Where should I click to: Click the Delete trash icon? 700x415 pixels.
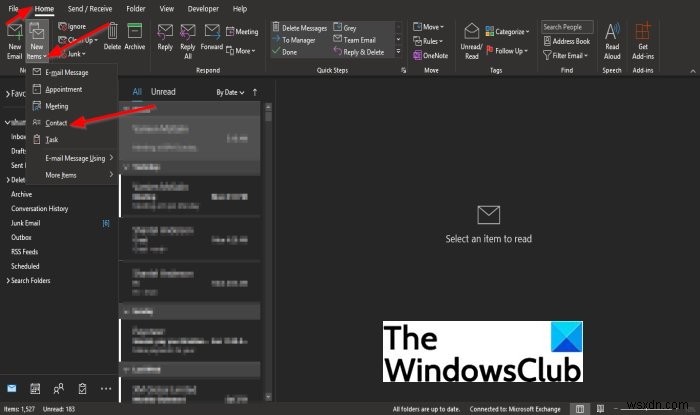click(x=112, y=31)
